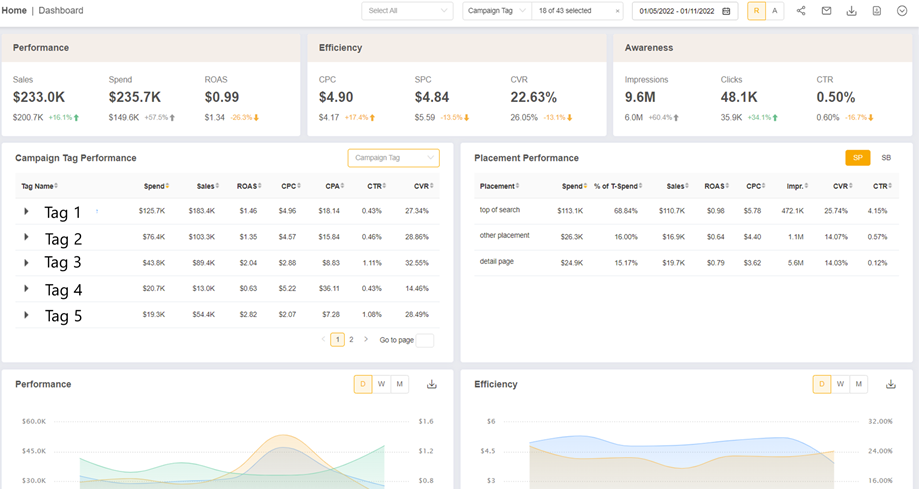Image resolution: width=919 pixels, height=489 pixels.
Task: Click the download icon in top toolbar
Action: click(x=851, y=11)
